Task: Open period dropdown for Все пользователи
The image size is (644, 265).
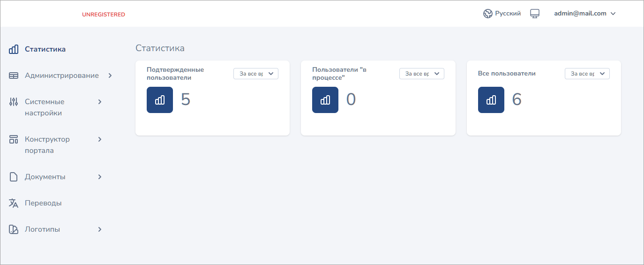Action: tap(587, 74)
